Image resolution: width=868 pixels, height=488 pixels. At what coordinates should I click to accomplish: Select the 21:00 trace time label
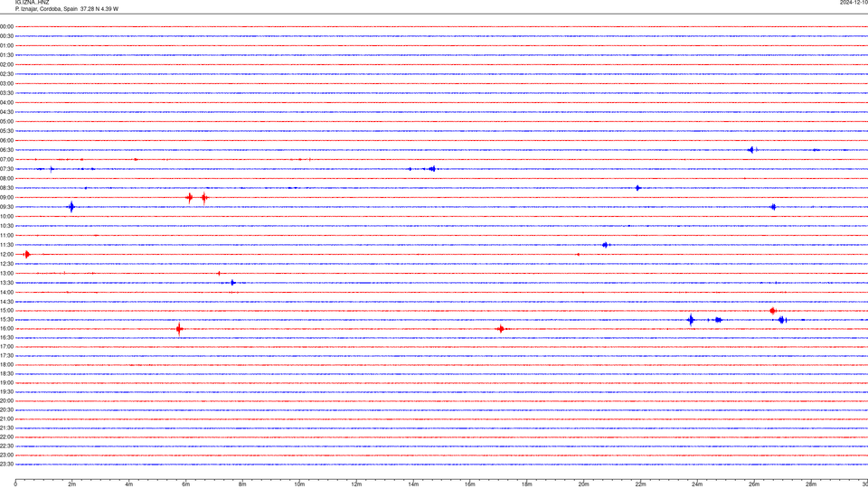pos(6,418)
